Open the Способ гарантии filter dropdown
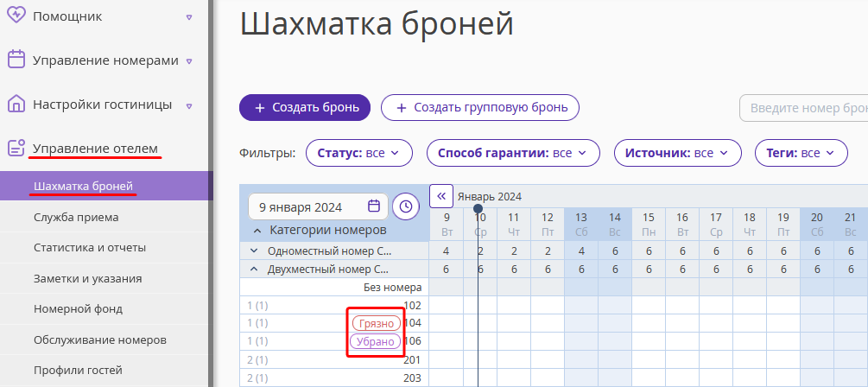This screenshot has height=387, width=868. tap(513, 153)
